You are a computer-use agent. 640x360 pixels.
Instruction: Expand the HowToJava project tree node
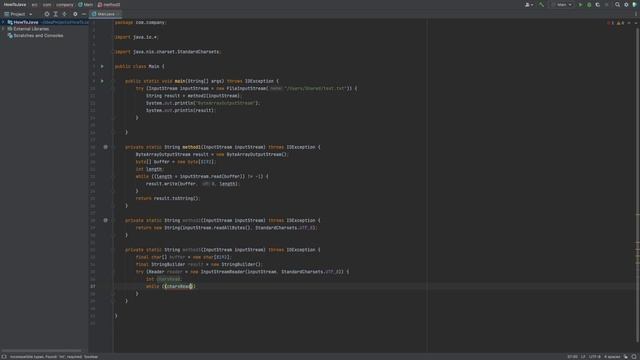coord(3,22)
